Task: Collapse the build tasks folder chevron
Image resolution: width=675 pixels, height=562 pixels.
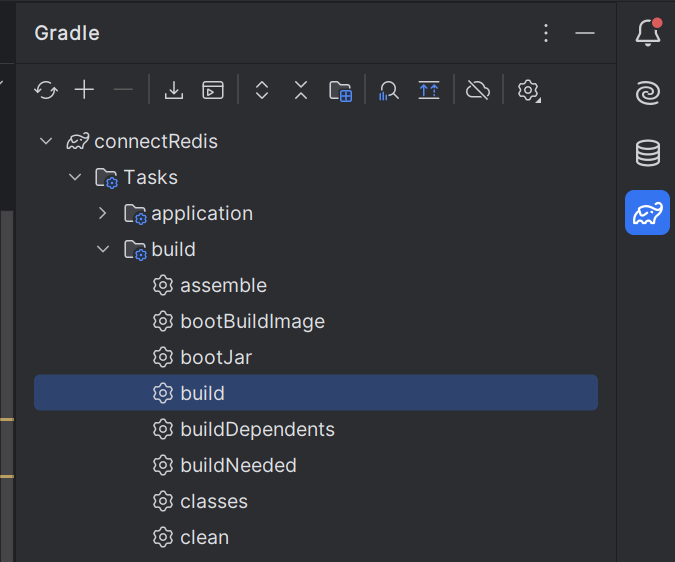Action: tap(103, 249)
